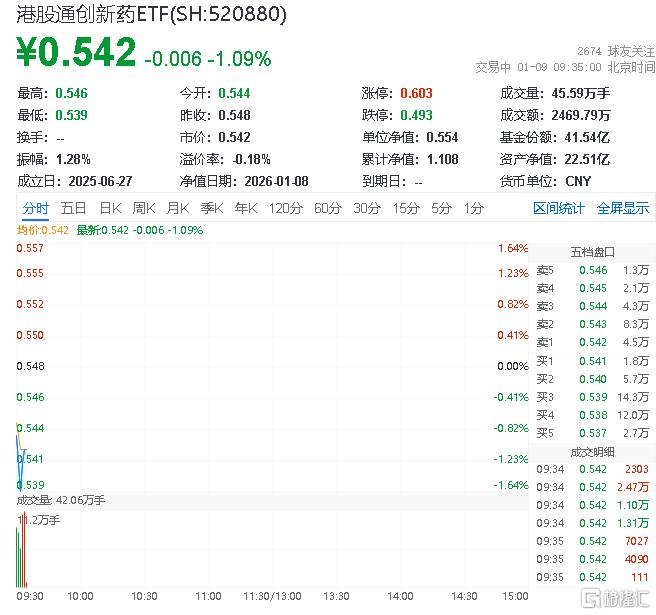This screenshot has height=615, width=656.
Task: Click the 今开 value 0.544
Action: (234, 93)
